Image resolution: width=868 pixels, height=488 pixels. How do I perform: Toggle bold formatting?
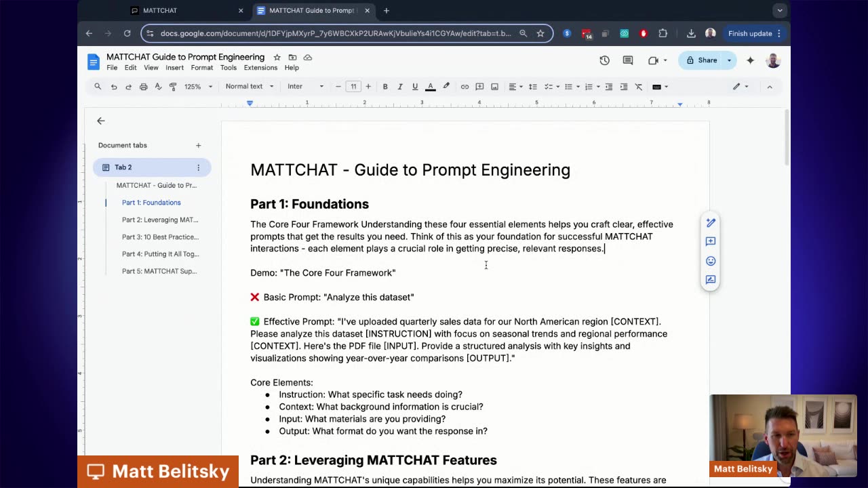click(385, 87)
